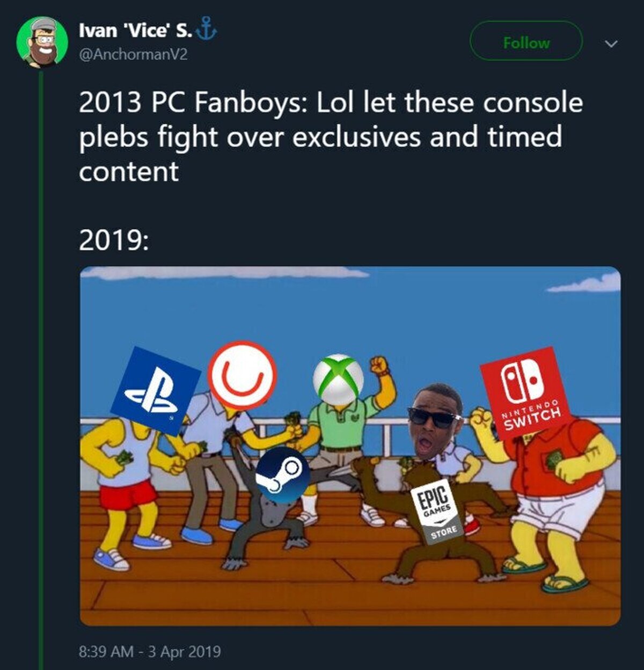Click the Ivan 'Vice' S. display name
Screen dimensions: 644x670
coord(134,31)
